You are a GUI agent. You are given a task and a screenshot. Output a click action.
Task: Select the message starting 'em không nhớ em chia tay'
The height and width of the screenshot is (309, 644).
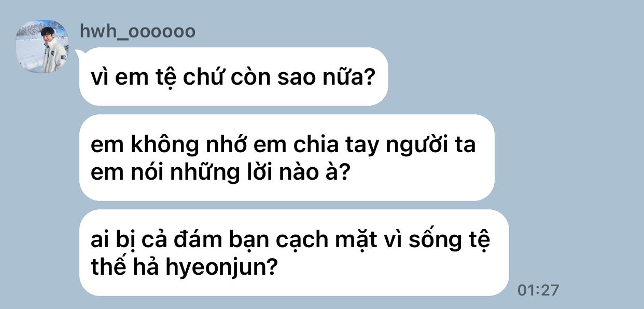pos(287,158)
